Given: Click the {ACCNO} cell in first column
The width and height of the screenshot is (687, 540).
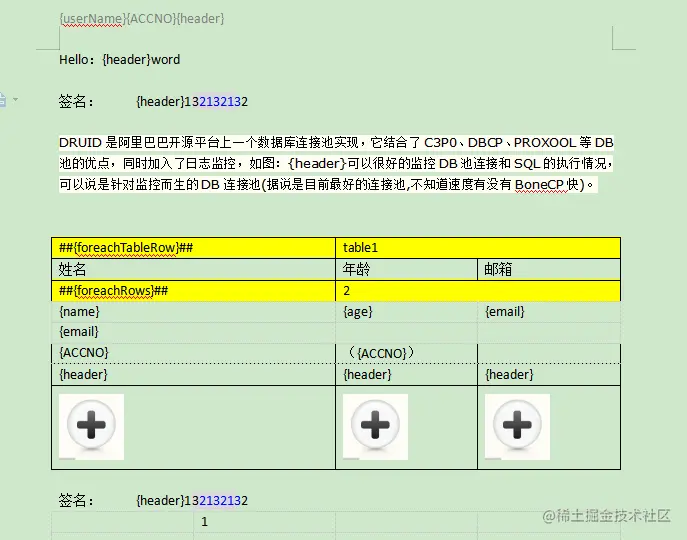Looking at the screenshot, I should 193,353.
